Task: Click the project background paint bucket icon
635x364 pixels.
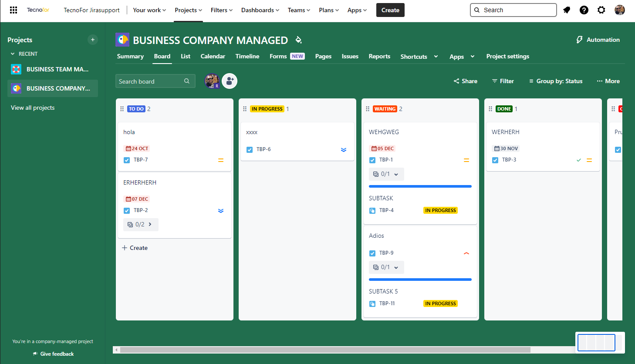Action: [298, 40]
